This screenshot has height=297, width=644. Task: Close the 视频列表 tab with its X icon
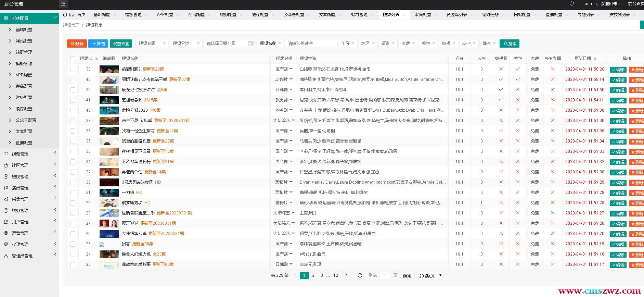(x=404, y=15)
